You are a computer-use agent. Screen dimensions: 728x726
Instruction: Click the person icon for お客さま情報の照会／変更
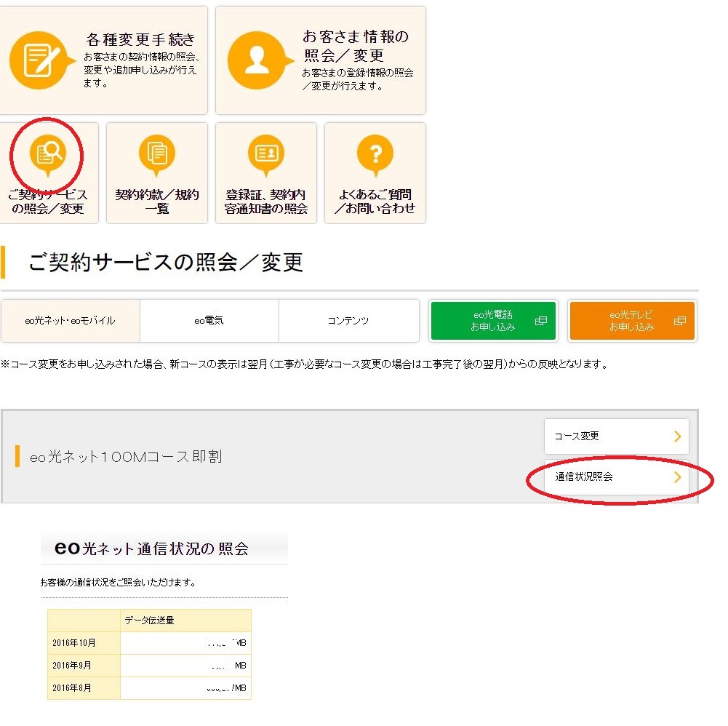(x=255, y=60)
